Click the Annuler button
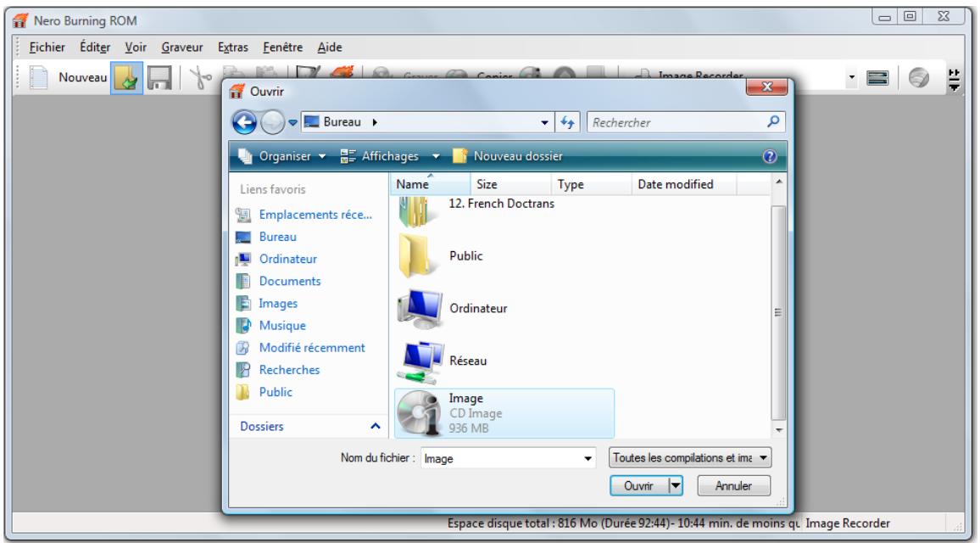The image size is (980, 543). pos(734,486)
